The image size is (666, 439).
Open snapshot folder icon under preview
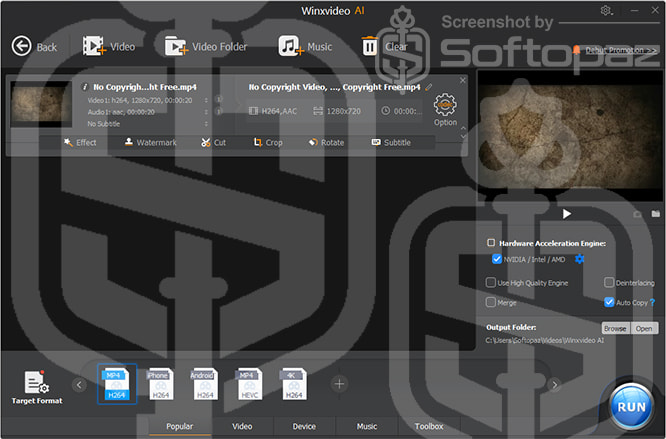pyautogui.click(x=656, y=214)
